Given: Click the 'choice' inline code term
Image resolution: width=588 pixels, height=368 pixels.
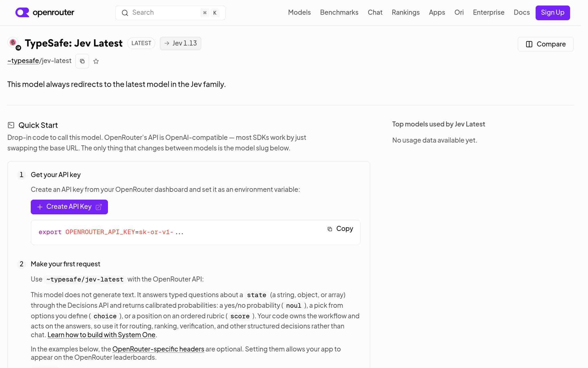Looking at the screenshot, I should (105, 316).
